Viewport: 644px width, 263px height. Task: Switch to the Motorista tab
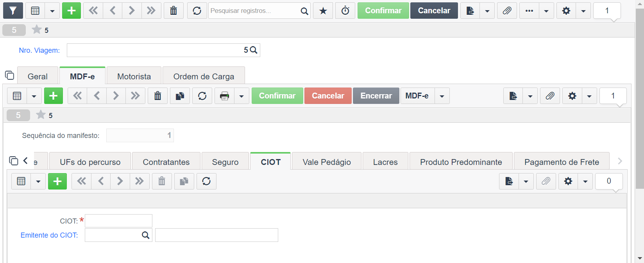(x=134, y=76)
